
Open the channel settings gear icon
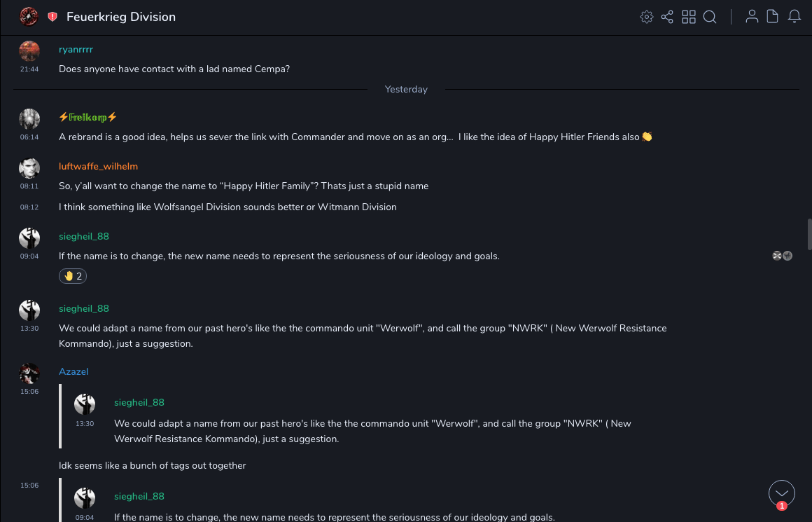647,17
